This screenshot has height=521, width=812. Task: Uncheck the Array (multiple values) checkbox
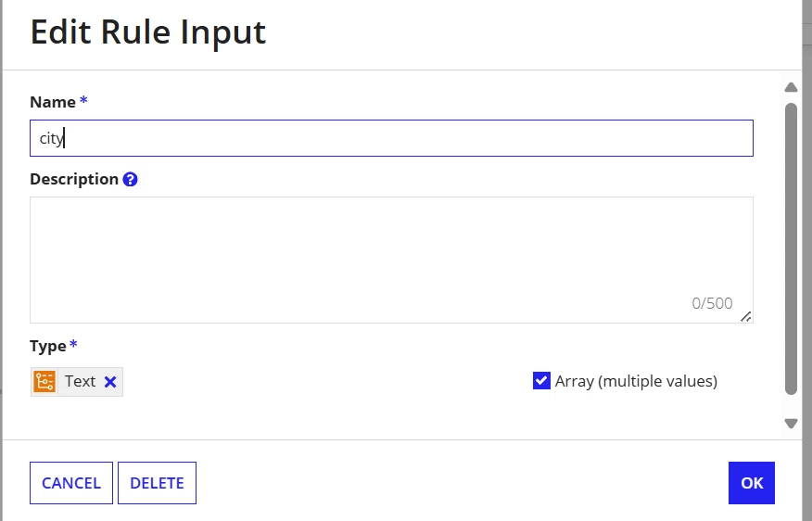point(541,381)
